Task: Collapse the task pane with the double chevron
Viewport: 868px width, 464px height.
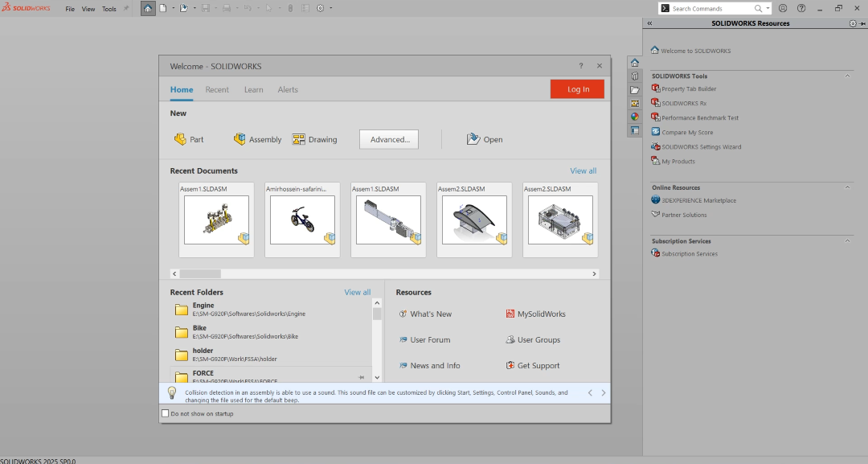Action: [649, 23]
